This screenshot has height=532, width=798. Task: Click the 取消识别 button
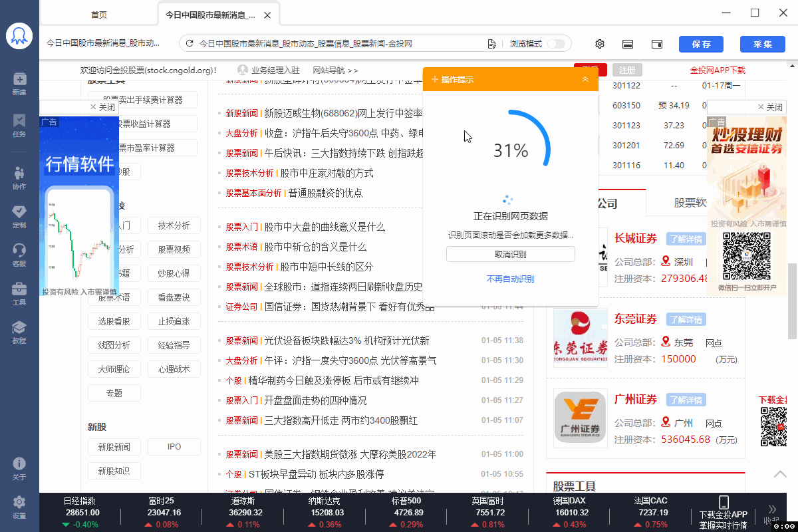[x=510, y=254]
